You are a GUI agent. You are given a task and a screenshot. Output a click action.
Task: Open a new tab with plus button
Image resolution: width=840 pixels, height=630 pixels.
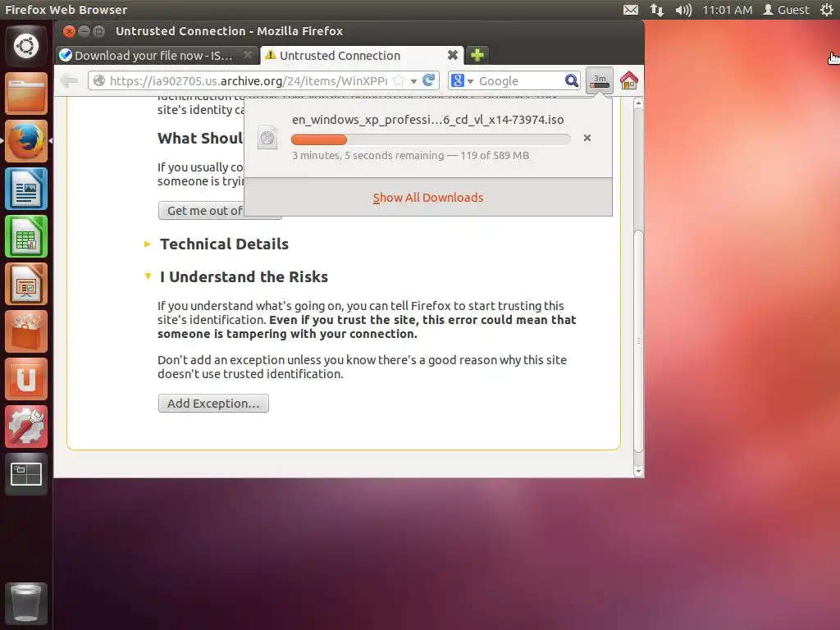477,55
